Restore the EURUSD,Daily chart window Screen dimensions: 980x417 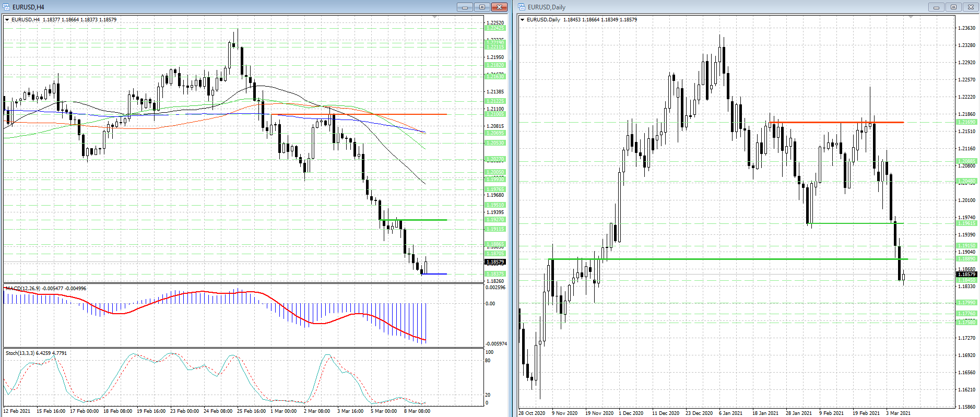[953, 7]
